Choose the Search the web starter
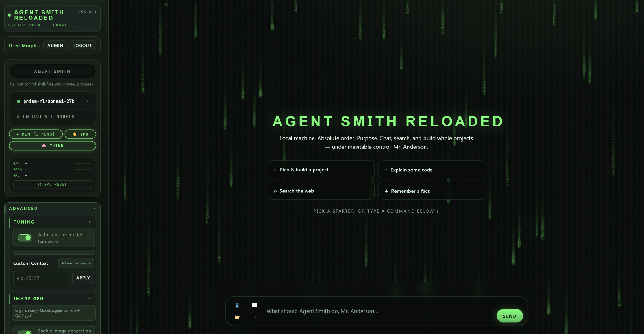The image size is (644, 334). [321, 191]
